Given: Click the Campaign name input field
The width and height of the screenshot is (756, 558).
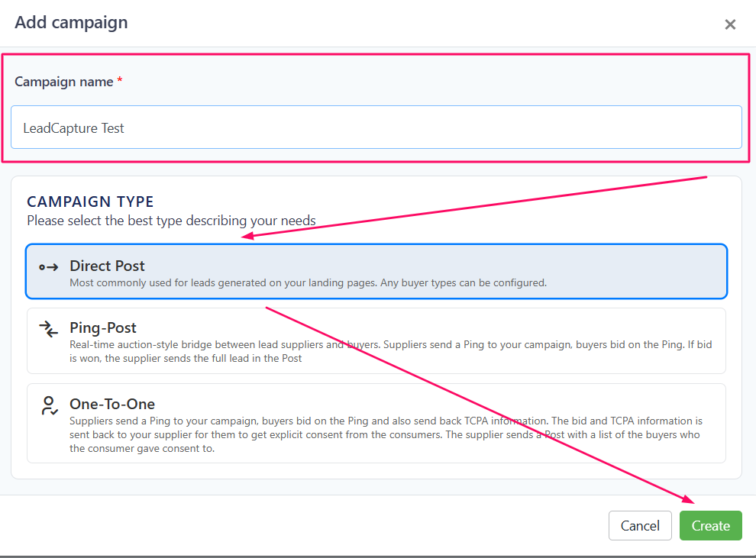Looking at the screenshot, I should pos(376,127).
